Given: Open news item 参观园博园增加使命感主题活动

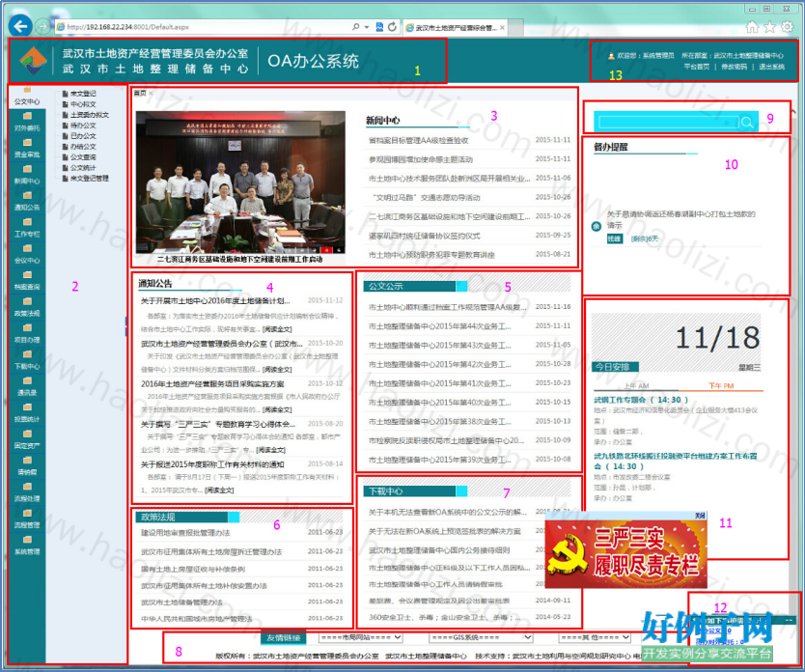Looking at the screenshot, I should coord(421,159).
